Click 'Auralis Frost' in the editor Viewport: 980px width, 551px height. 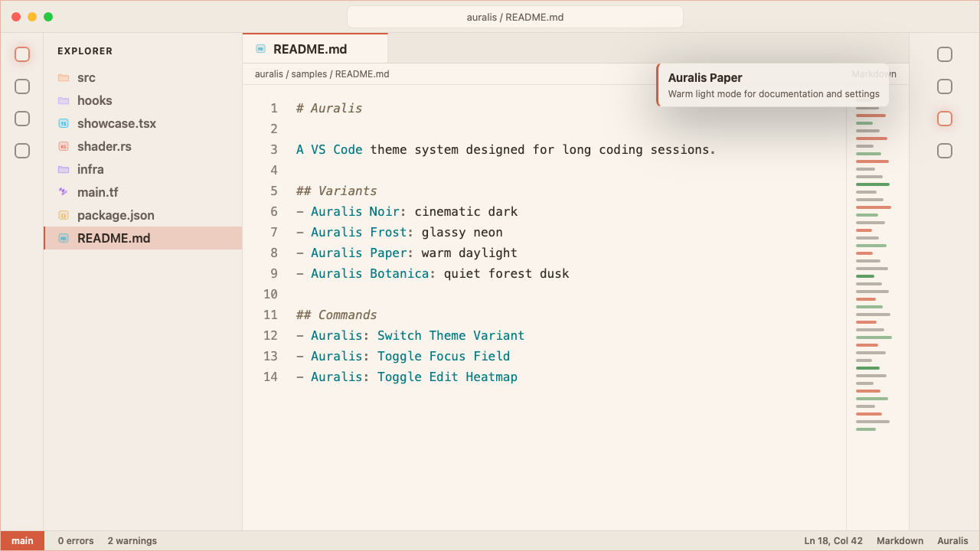(x=359, y=232)
